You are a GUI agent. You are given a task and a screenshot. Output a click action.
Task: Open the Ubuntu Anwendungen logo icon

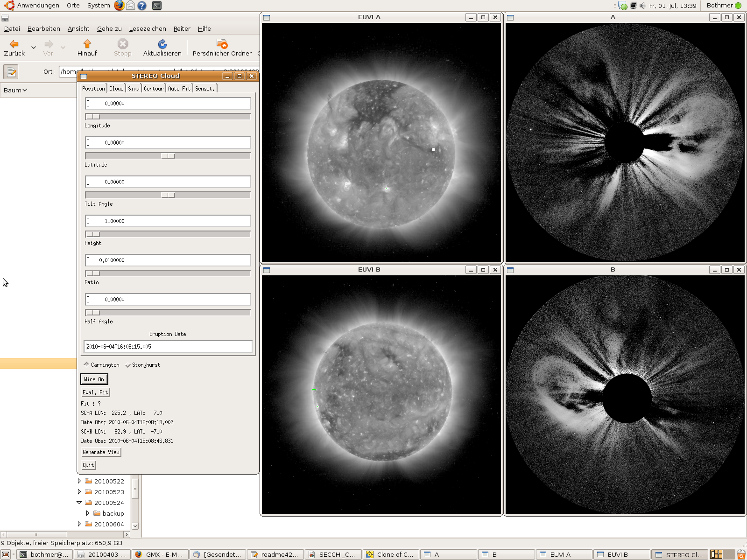9,6
